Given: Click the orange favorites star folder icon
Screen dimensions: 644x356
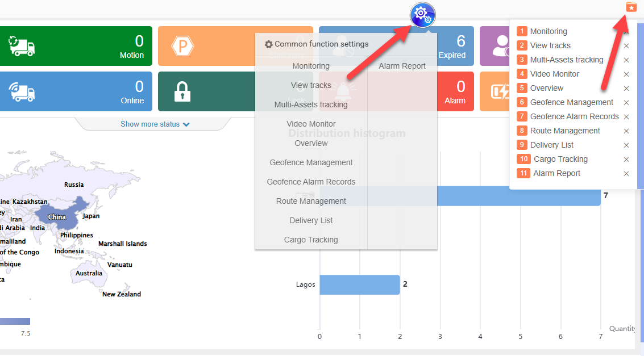Looking at the screenshot, I should point(631,7).
